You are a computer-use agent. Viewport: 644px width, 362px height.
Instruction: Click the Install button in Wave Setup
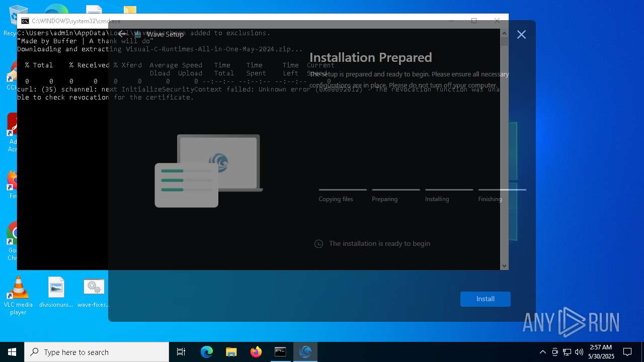click(485, 299)
